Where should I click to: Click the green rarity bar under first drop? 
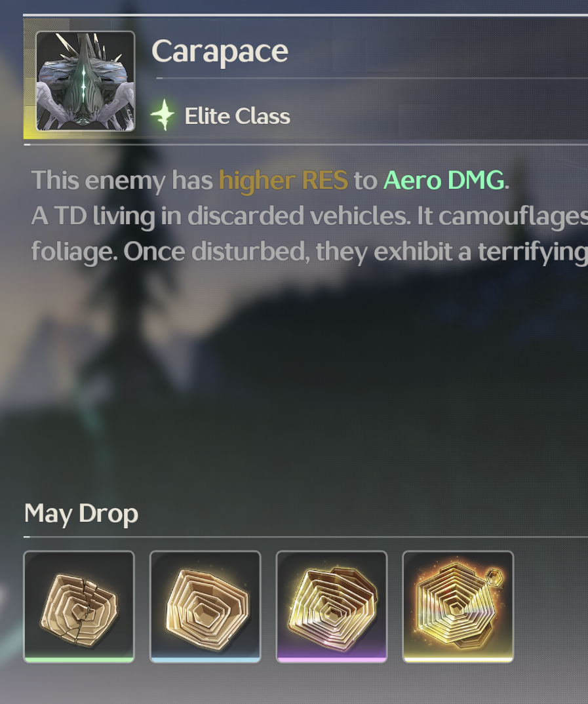pyautogui.click(x=79, y=659)
